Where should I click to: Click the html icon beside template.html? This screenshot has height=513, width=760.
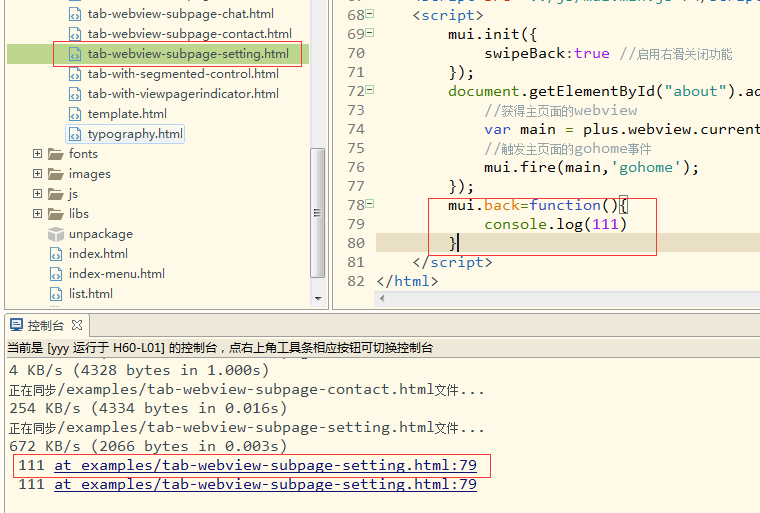point(75,114)
